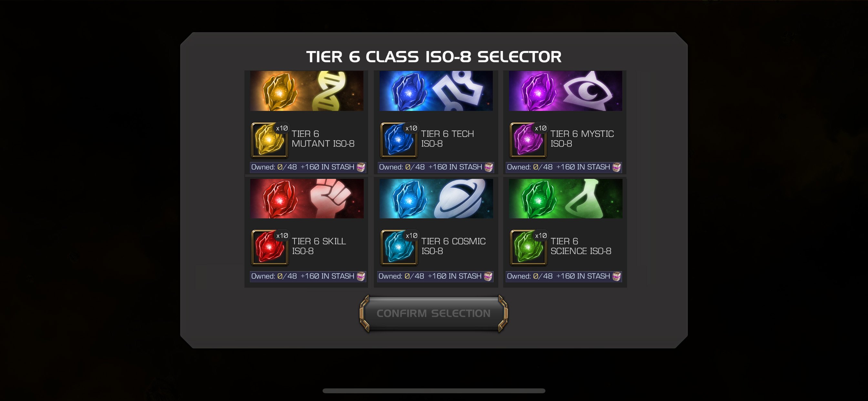868x401 pixels.
Task: Choose the Tech class blue banner
Action: coord(436,91)
